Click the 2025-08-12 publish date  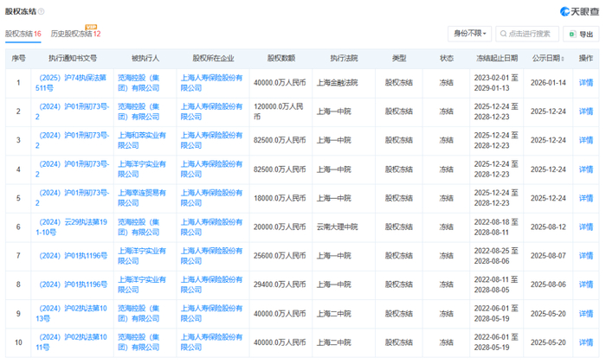click(x=548, y=227)
